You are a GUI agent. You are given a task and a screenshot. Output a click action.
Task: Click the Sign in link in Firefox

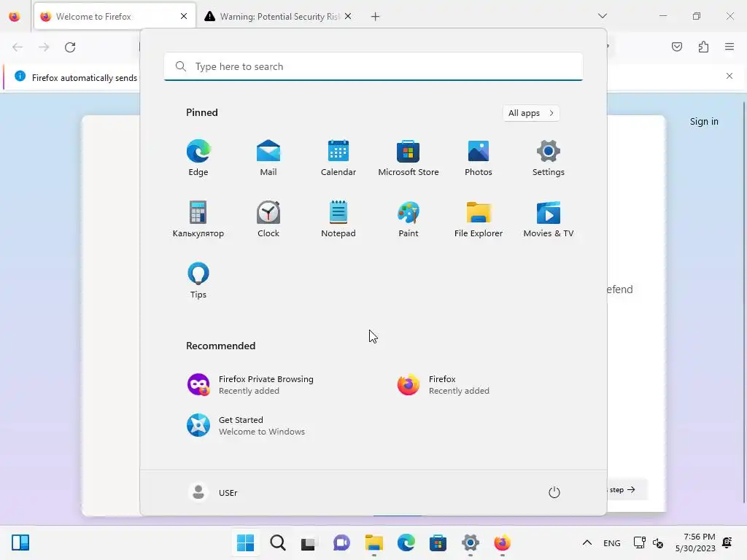coord(704,122)
